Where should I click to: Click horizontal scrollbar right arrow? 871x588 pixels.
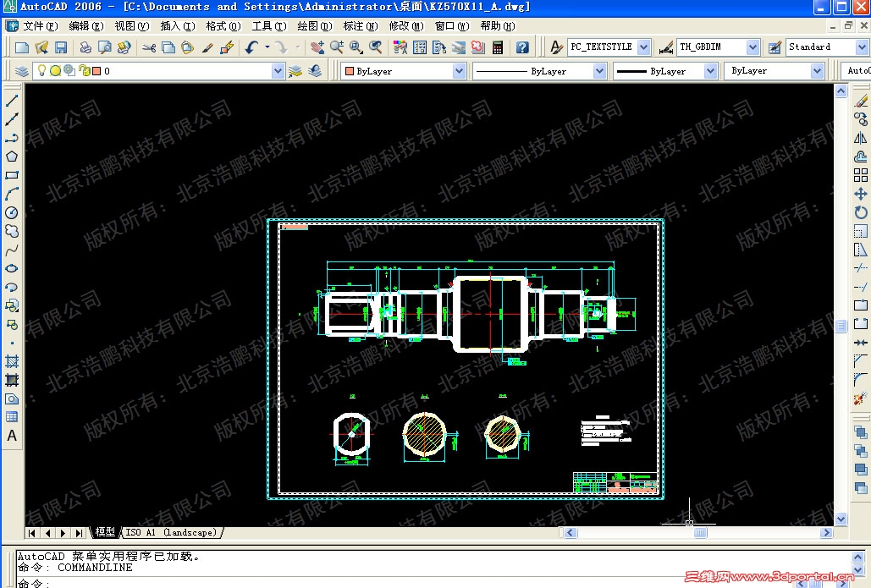826,533
